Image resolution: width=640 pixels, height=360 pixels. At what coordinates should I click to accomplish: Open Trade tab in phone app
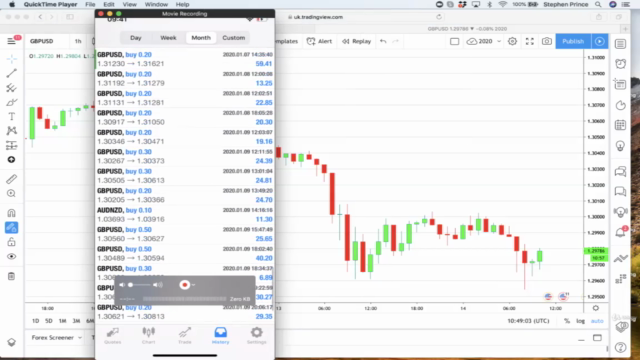[184, 336]
